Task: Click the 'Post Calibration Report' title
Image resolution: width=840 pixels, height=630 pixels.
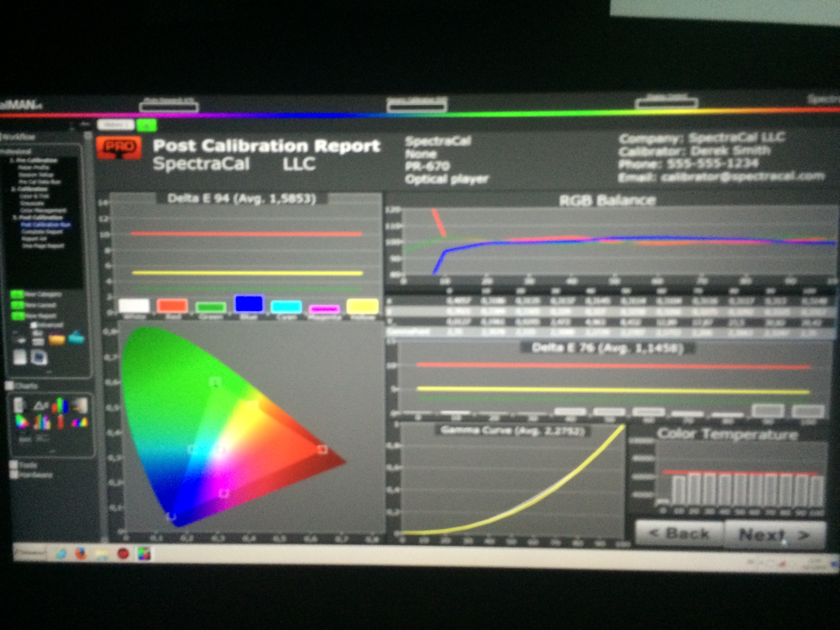Action: point(267,145)
